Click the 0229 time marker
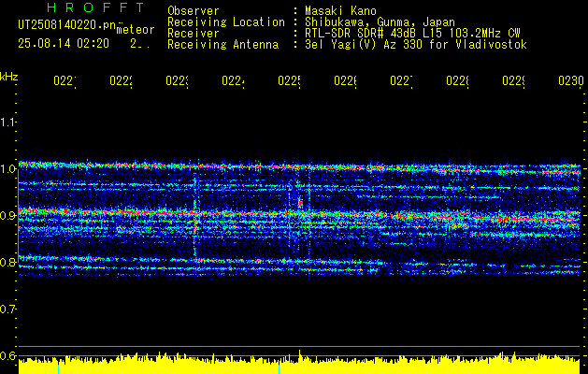 513,80
